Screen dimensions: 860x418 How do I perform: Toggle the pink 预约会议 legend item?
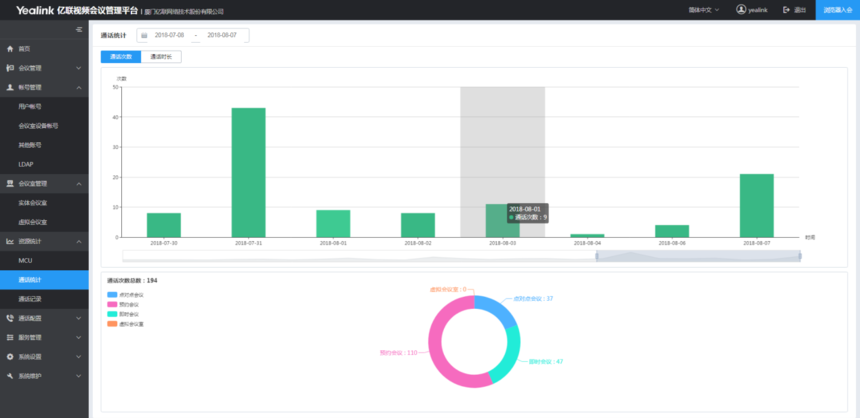112,304
